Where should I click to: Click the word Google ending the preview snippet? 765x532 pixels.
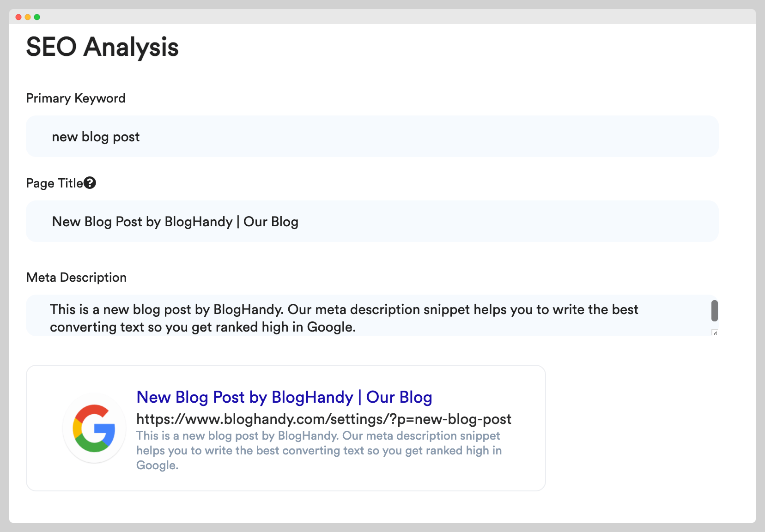157,465
